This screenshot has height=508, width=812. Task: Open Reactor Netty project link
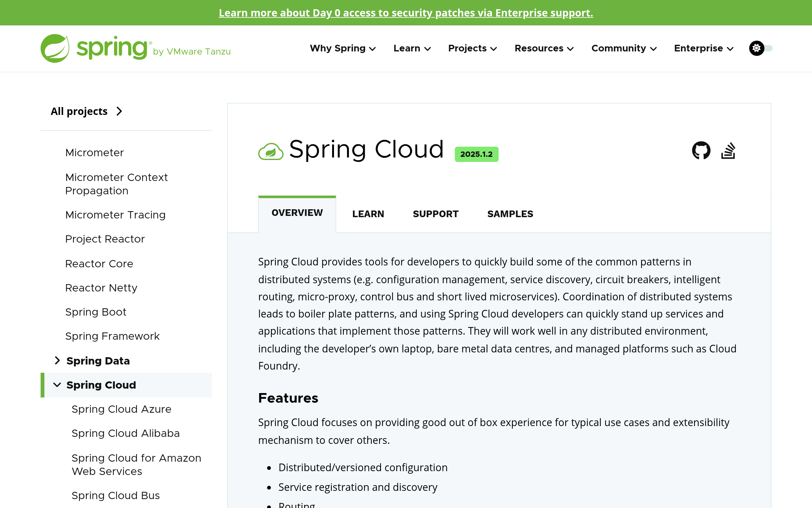pyautogui.click(x=101, y=288)
